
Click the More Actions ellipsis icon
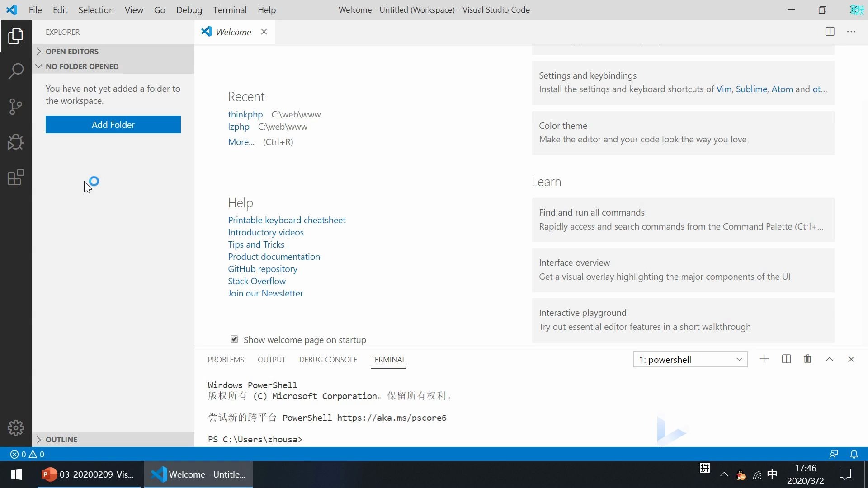[851, 32]
